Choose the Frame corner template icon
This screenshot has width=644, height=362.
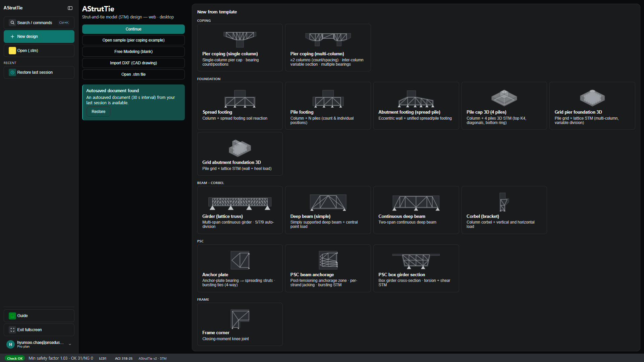pyautogui.click(x=240, y=319)
